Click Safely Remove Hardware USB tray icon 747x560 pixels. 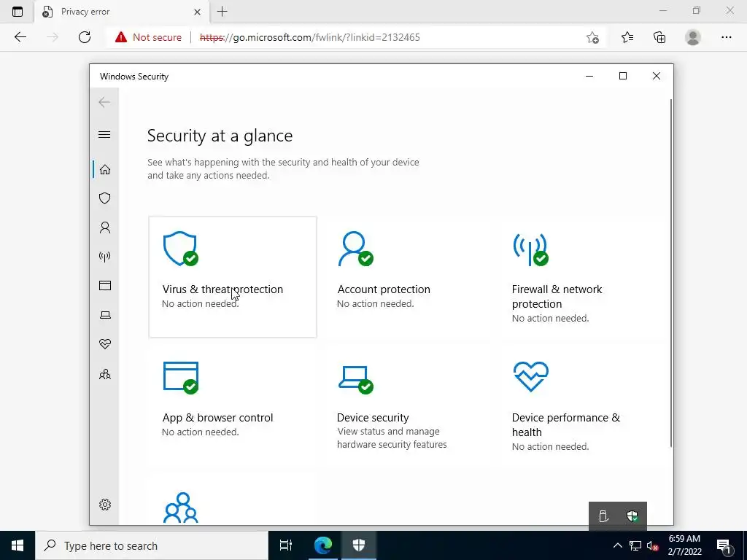(603, 516)
